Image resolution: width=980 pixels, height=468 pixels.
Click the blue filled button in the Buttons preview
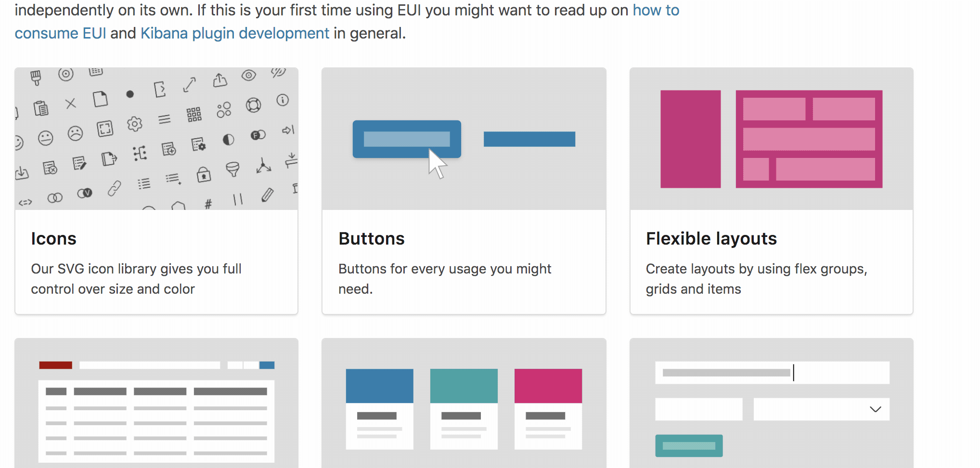pos(407,139)
